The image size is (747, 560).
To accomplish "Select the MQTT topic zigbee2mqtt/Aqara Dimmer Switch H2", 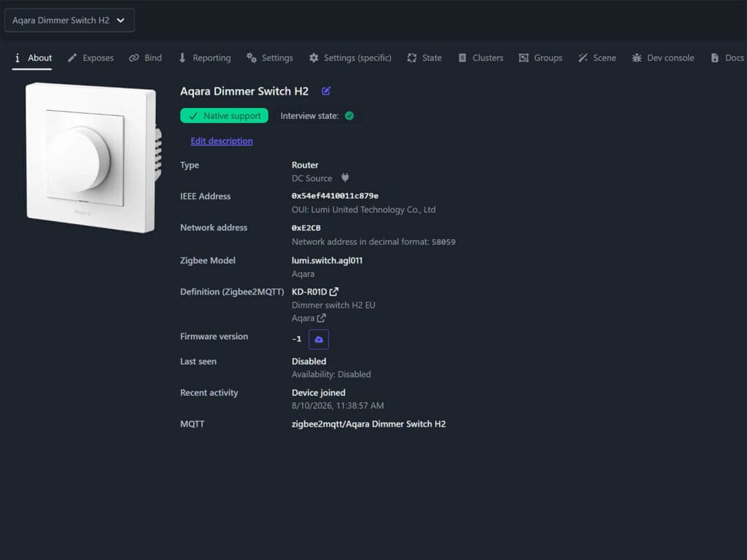I will tap(368, 424).
